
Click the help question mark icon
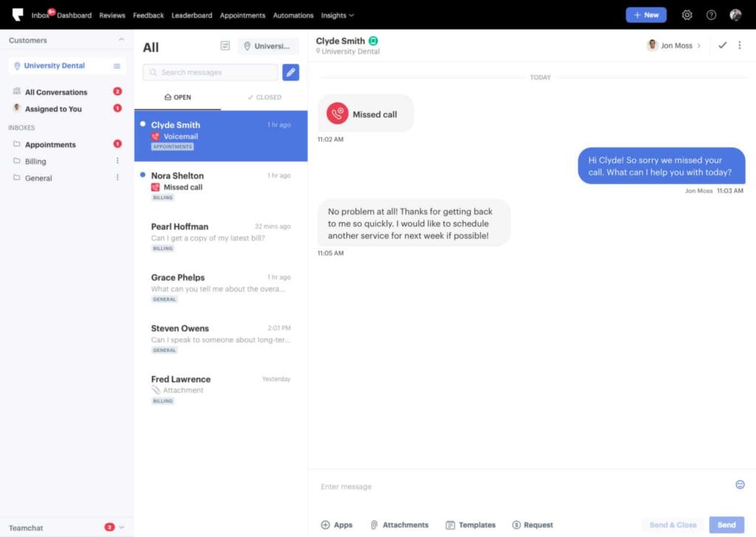(x=711, y=15)
